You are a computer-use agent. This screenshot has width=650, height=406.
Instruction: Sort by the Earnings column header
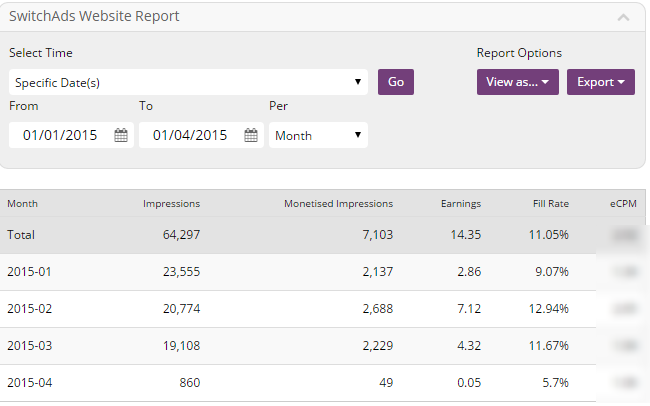pyautogui.click(x=461, y=204)
